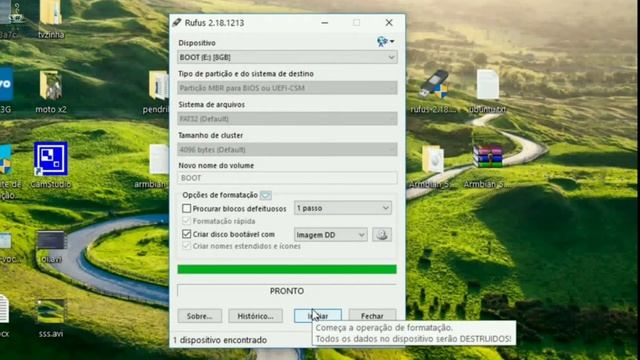Open the Imagem DD boot type dropdown
Viewport: 640px width, 360px height.
point(330,235)
